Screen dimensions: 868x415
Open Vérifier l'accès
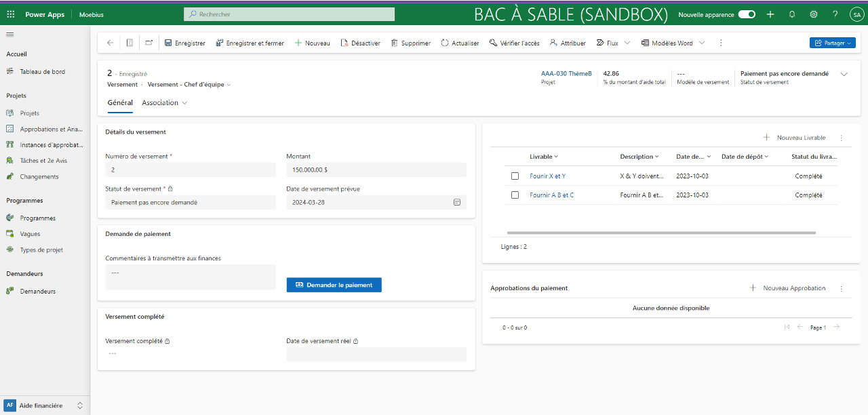pyautogui.click(x=515, y=43)
